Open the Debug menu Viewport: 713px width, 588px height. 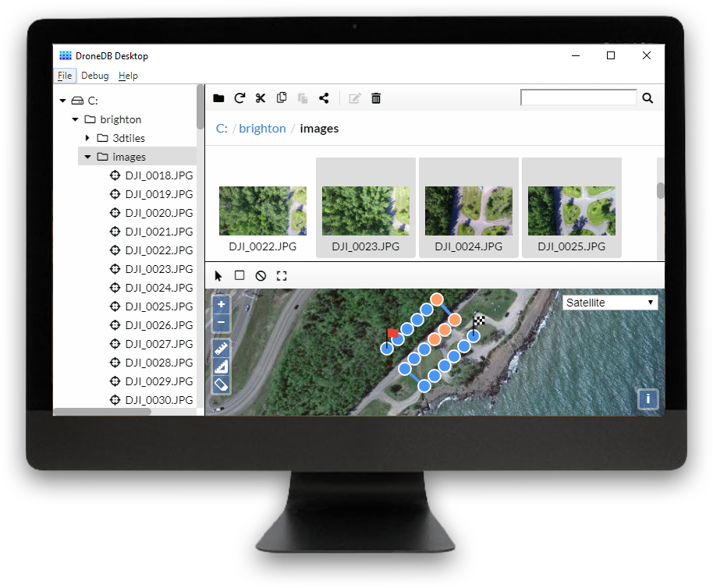95,76
